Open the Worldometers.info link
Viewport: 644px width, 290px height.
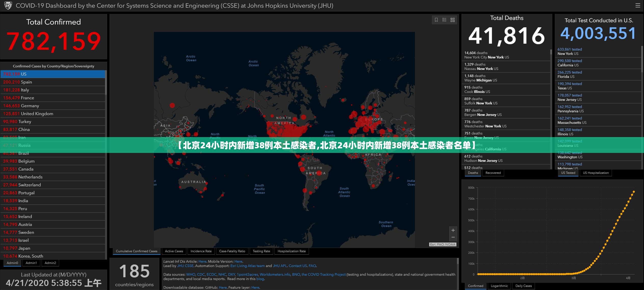click(x=275, y=274)
